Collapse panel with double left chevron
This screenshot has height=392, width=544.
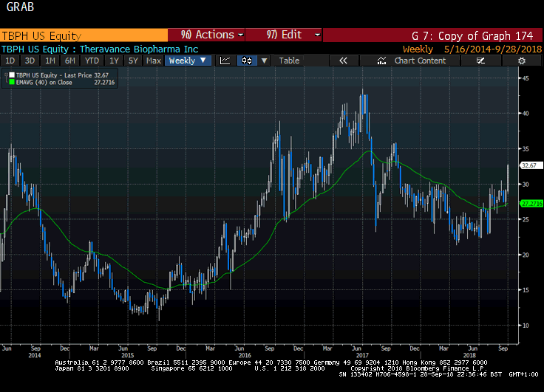343,61
